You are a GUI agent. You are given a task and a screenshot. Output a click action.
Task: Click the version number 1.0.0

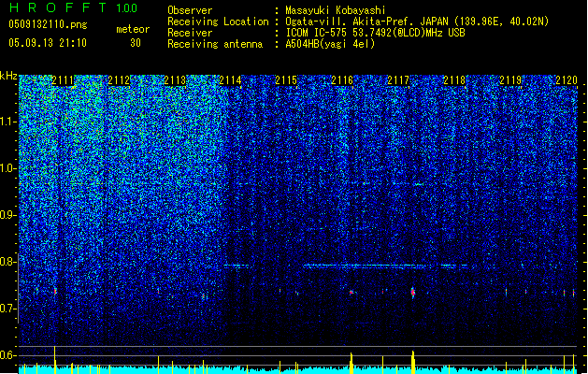point(126,8)
